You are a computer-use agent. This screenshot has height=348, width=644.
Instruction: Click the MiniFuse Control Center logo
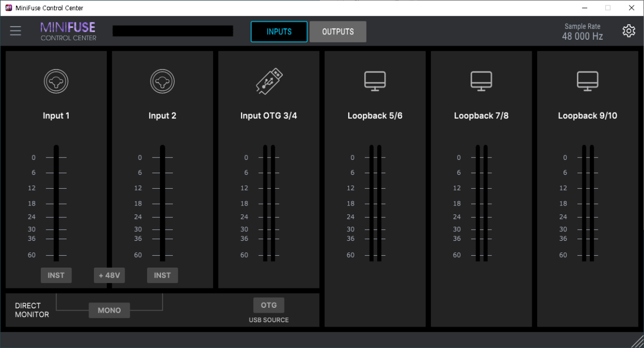pos(68,31)
